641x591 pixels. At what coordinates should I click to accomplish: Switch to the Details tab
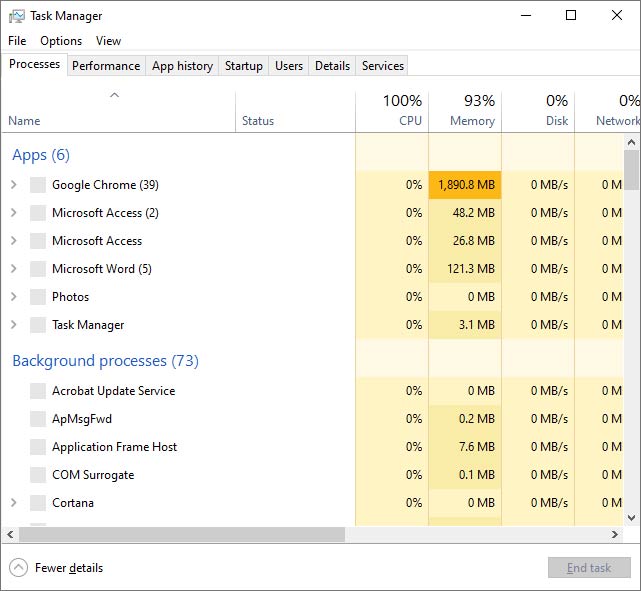pyautogui.click(x=332, y=66)
